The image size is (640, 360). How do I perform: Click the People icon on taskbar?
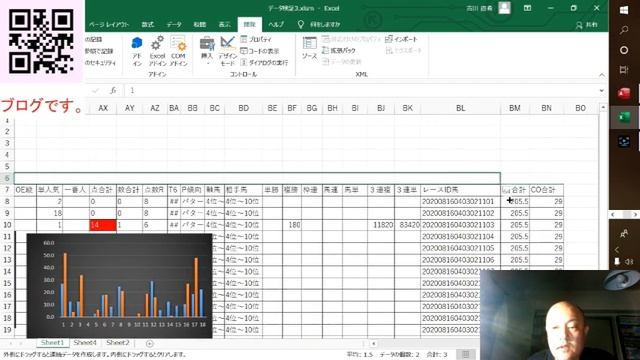tap(624, 233)
